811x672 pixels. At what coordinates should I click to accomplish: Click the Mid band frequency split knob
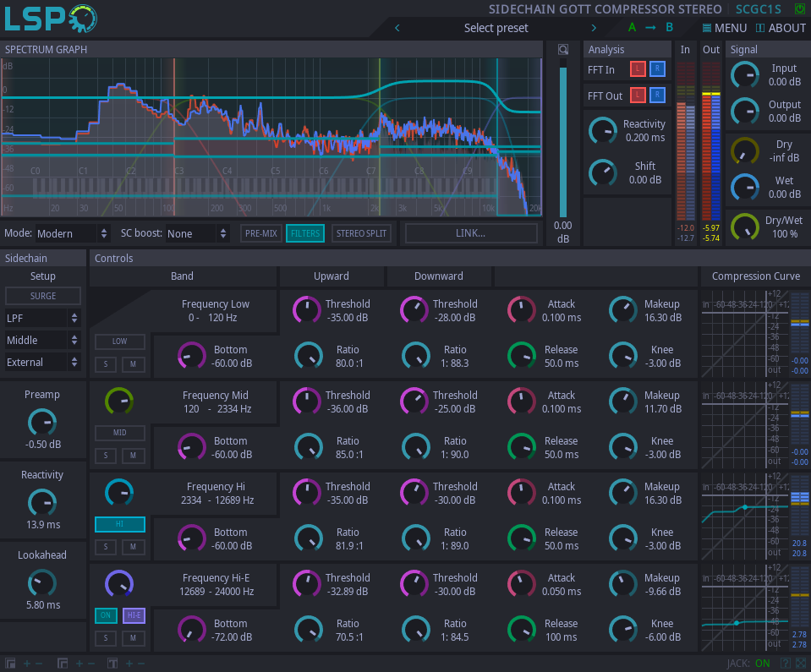tap(119, 402)
